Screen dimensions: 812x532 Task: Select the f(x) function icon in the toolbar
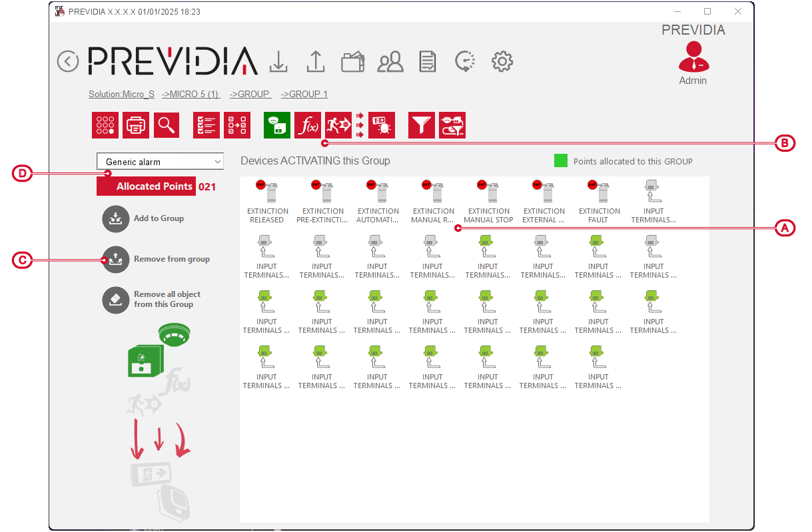click(x=308, y=125)
